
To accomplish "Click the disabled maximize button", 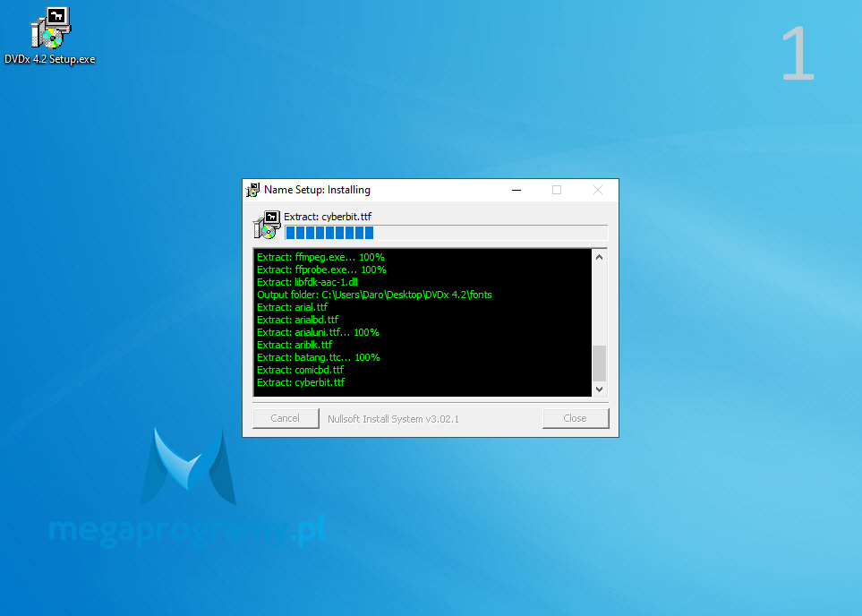I will click(557, 190).
